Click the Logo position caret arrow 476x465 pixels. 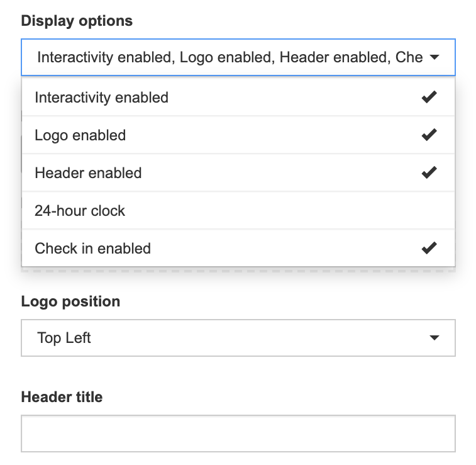point(434,338)
